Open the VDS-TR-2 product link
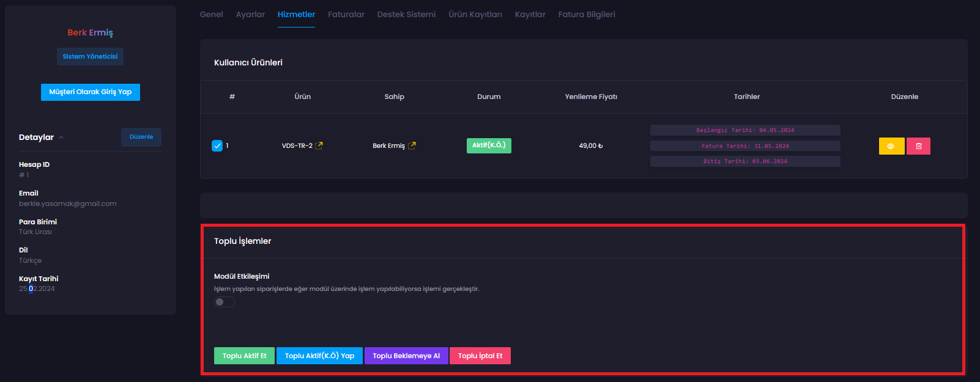 [297, 145]
